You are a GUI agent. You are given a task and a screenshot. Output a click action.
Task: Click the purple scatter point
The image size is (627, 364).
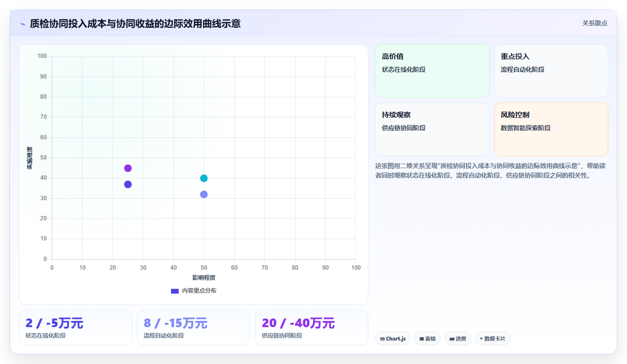point(128,168)
